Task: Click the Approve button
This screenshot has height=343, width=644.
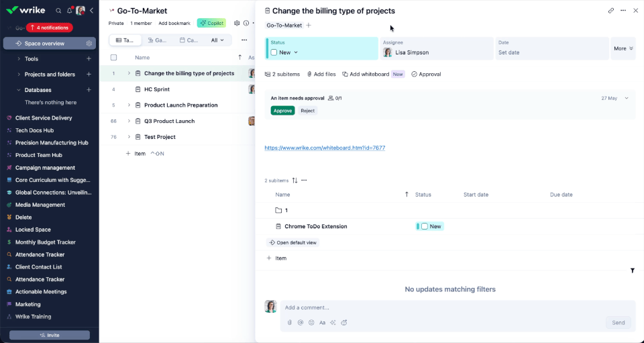Action: (x=282, y=111)
